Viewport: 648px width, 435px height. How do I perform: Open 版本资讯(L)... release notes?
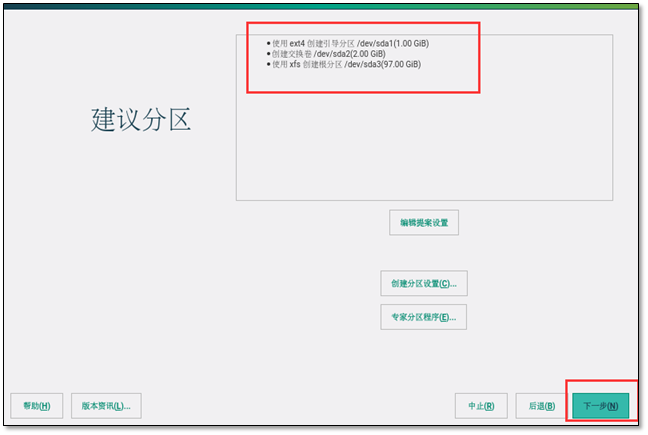coord(106,406)
